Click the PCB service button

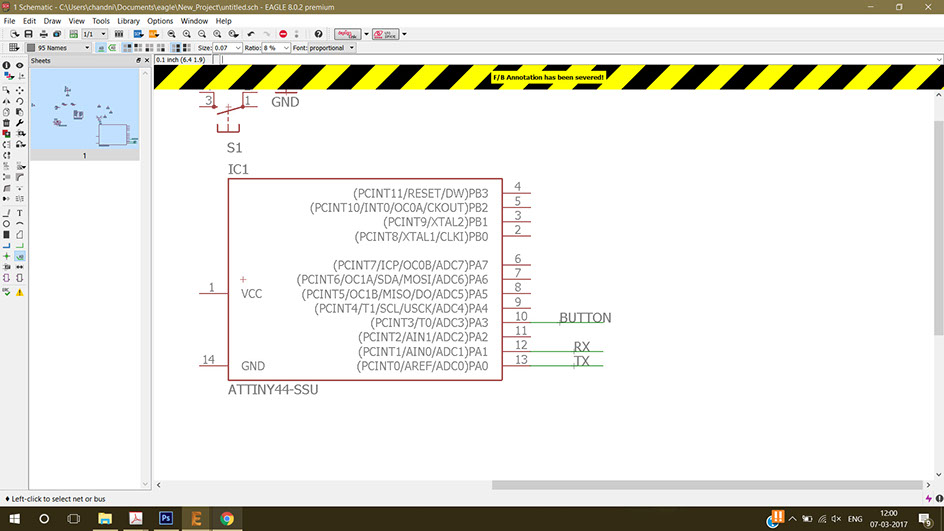pos(385,34)
